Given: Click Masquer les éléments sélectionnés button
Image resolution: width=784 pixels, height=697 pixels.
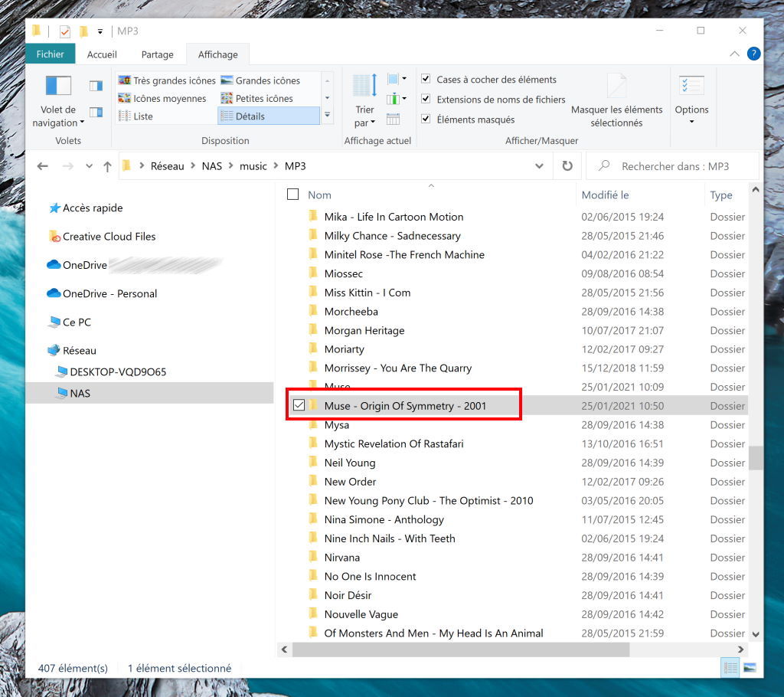Looking at the screenshot, I should (x=616, y=100).
